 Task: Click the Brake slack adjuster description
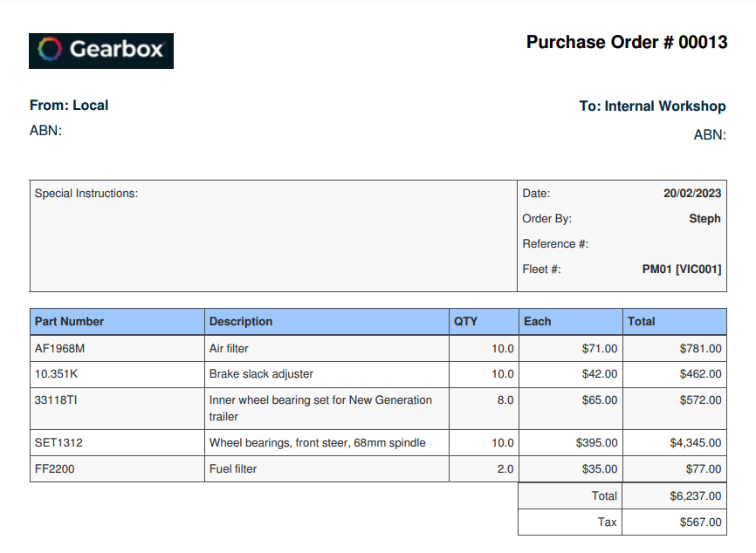tap(261, 374)
